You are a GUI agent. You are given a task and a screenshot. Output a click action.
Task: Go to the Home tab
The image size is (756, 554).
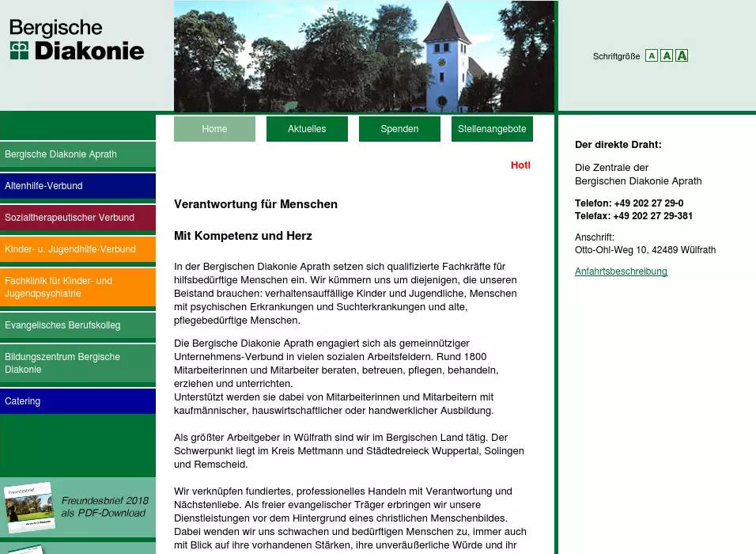[214, 129]
